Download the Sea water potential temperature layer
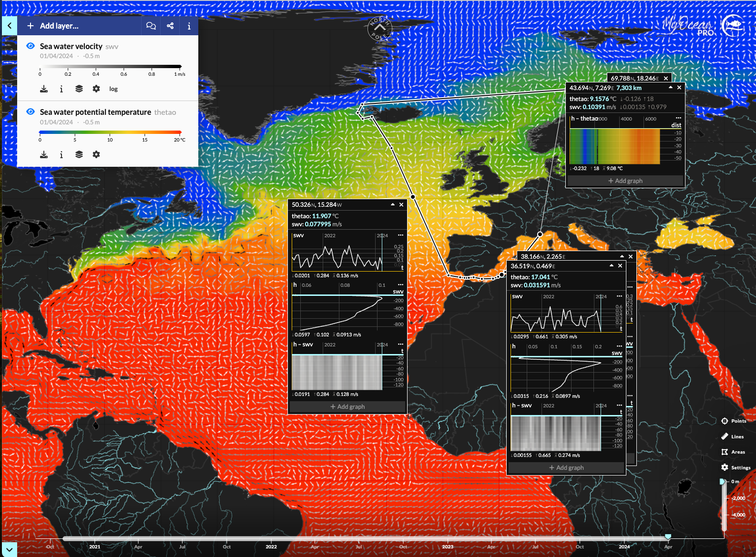Viewport: 756px width, 557px height. [x=44, y=154]
